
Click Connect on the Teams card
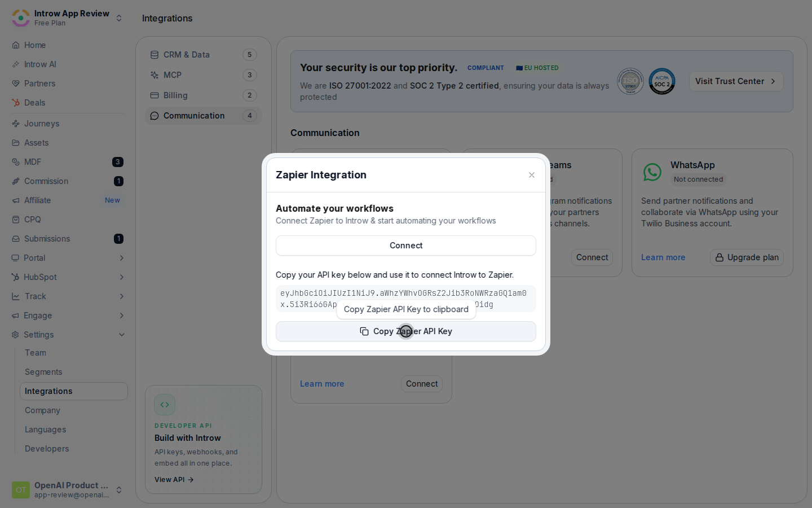[592, 257]
